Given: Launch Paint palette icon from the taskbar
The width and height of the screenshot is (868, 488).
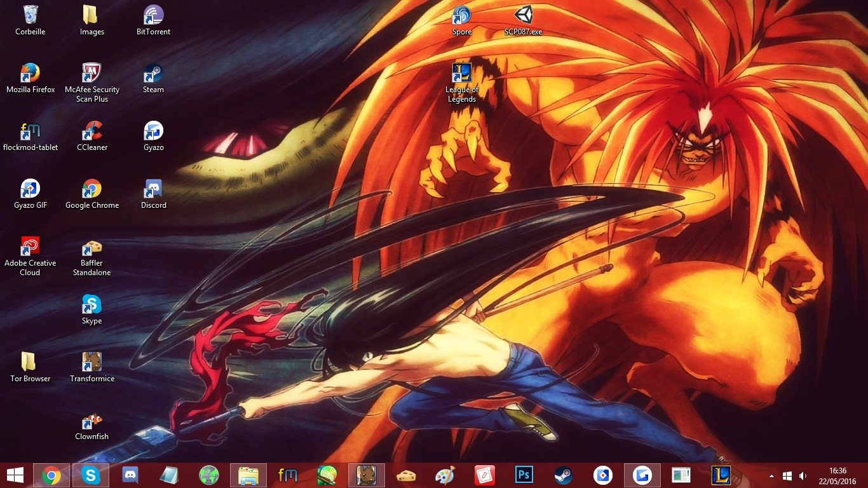Looking at the screenshot, I should (445, 475).
